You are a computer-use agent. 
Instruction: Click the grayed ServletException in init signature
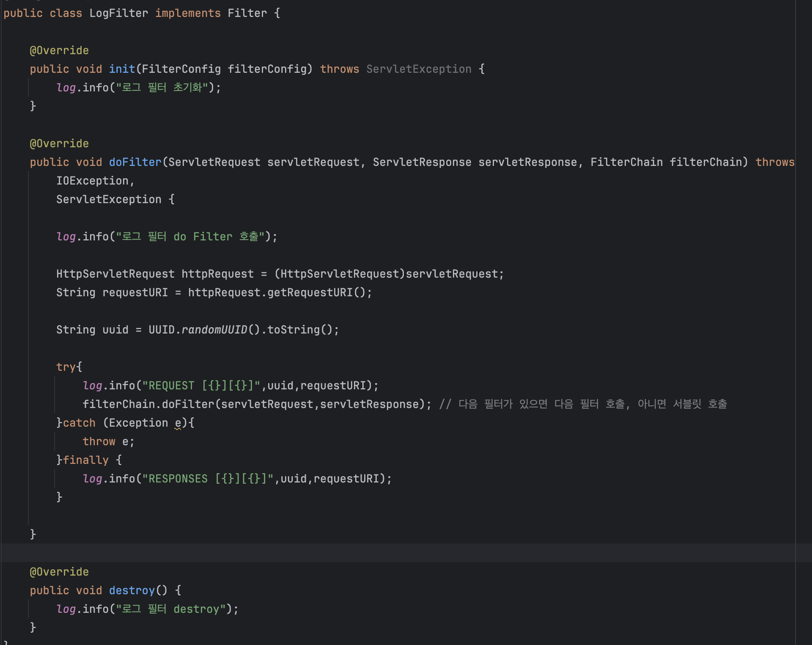point(418,69)
